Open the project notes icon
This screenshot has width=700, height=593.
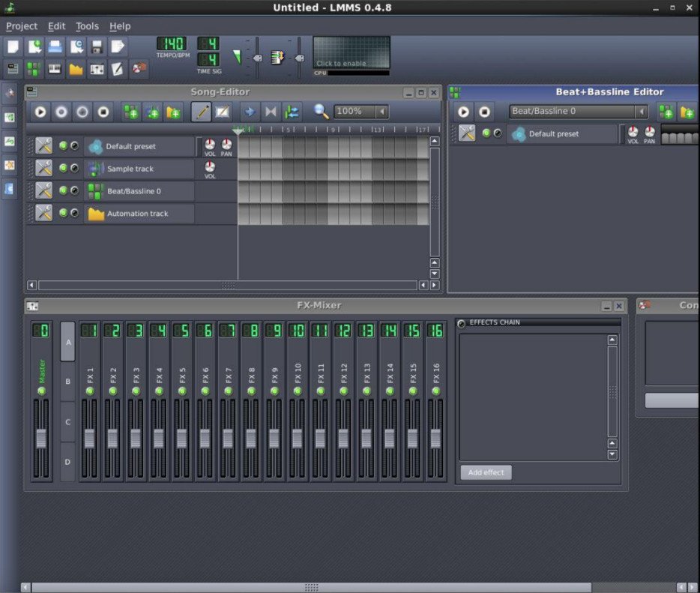pyautogui.click(x=117, y=69)
